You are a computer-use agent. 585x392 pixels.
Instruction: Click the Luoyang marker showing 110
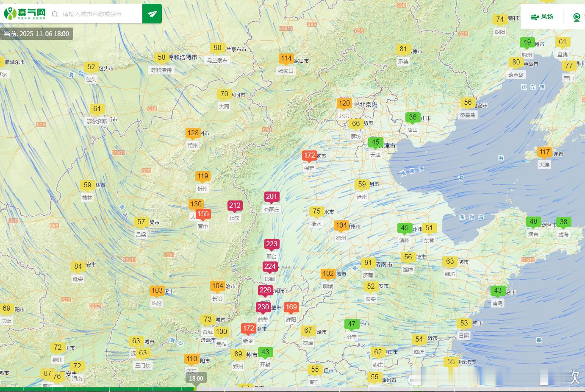[191, 359]
